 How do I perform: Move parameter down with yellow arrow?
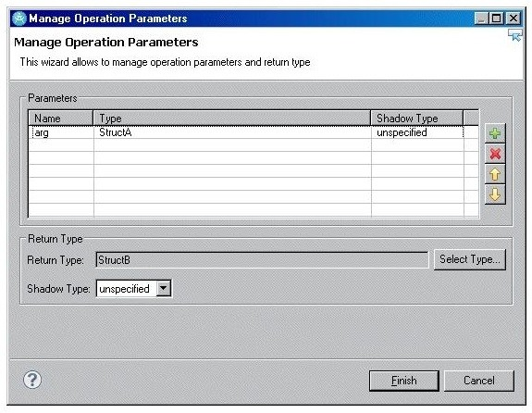click(495, 194)
